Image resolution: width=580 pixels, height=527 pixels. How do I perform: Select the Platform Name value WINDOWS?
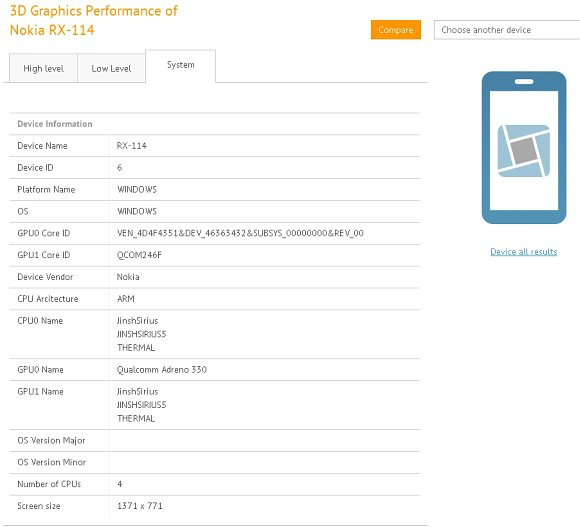tap(137, 189)
